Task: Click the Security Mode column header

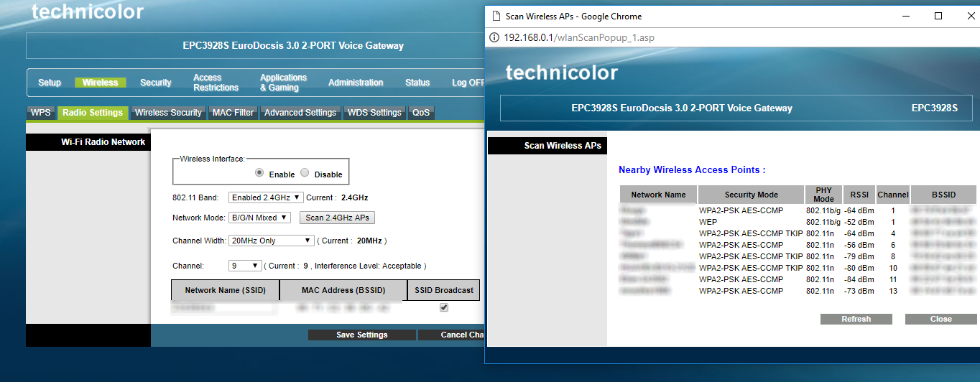Action: pos(751,195)
